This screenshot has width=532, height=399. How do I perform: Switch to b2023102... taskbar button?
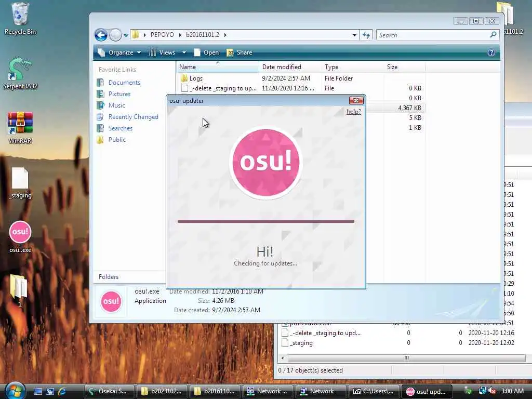162,391
